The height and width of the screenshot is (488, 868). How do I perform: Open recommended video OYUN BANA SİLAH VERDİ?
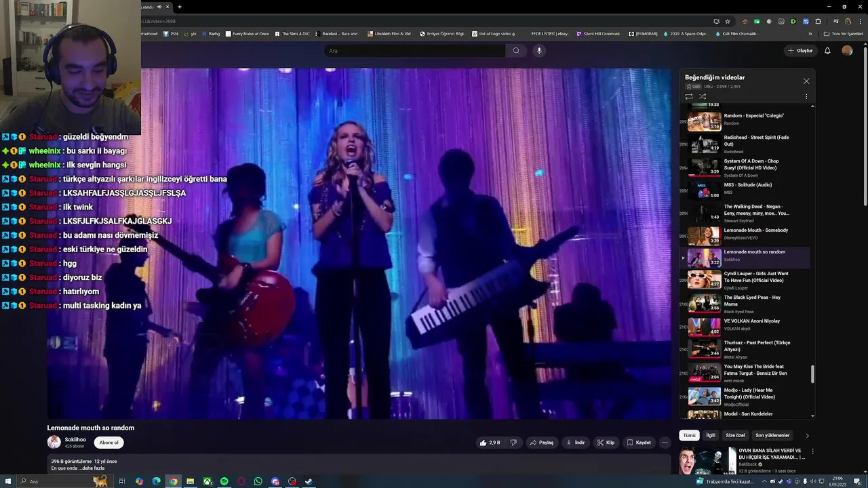(x=771, y=453)
